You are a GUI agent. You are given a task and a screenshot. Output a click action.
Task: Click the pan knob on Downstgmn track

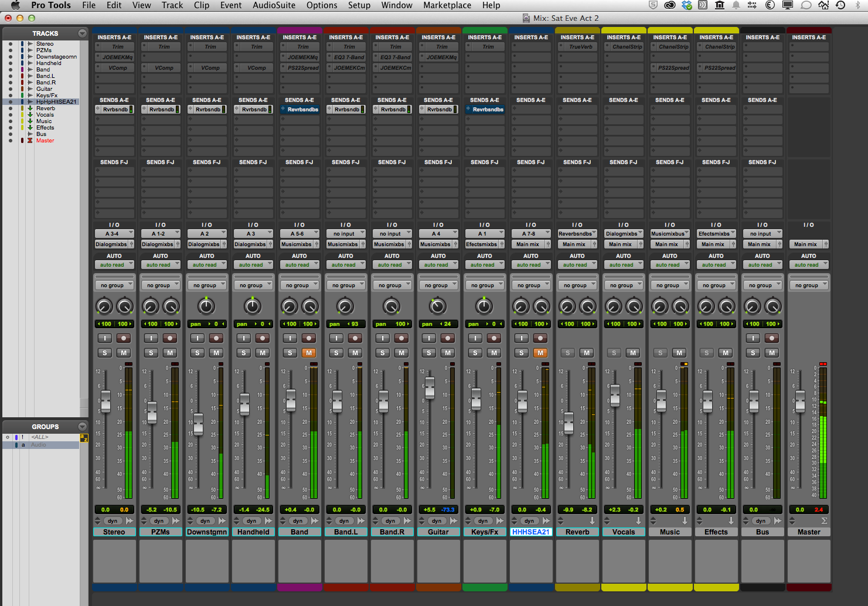coord(206,306)
